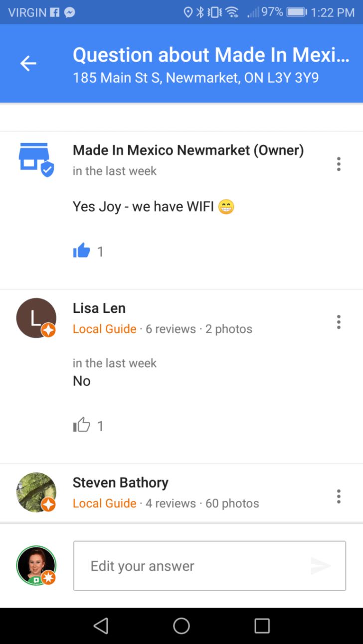Screen dimensions: 363x644
Task: Tap the Android back navigation button
Action: tap(101, 626)
